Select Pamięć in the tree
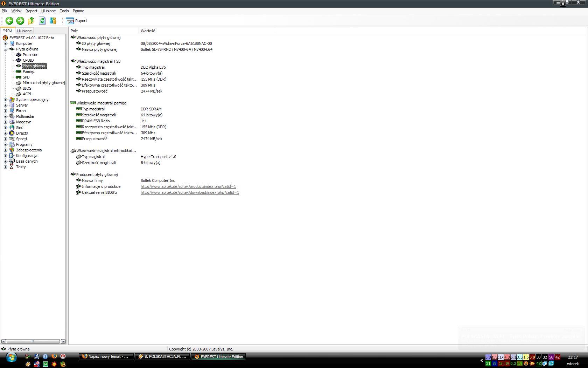Viewport: 588px width, 368px height. tap(29, 71)
